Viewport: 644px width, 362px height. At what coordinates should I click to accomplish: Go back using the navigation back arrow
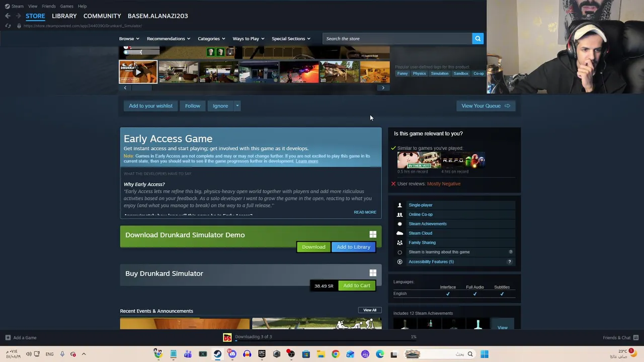coord(8,16)
